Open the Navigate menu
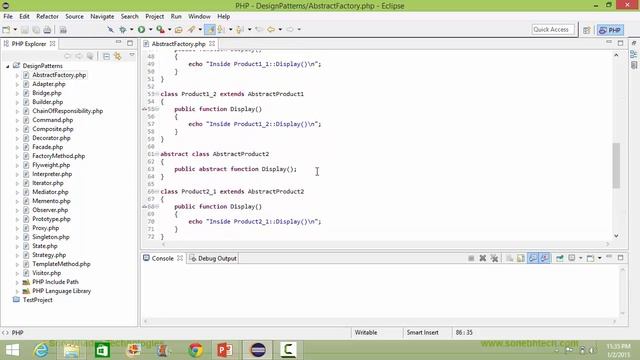Viewport: 640px width, 360px height. click(102, 16)
